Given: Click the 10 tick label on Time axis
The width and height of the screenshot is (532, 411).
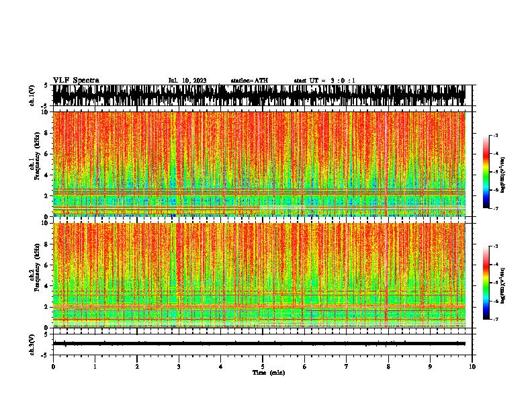Looking at the screenshot, I should coord(472,367).
